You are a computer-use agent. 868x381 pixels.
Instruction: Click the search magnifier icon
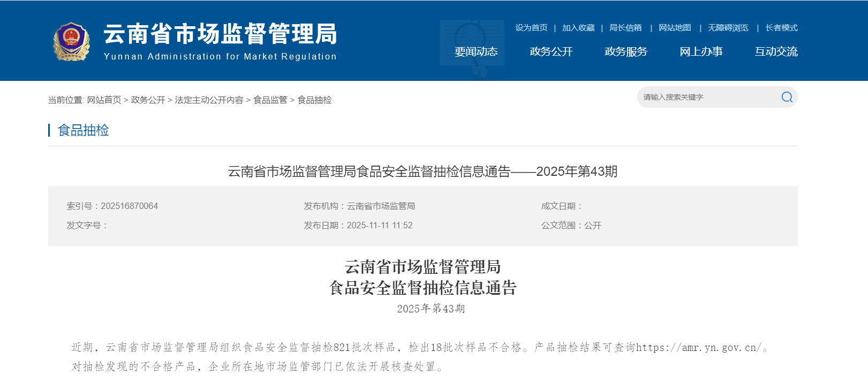(787, 97)
